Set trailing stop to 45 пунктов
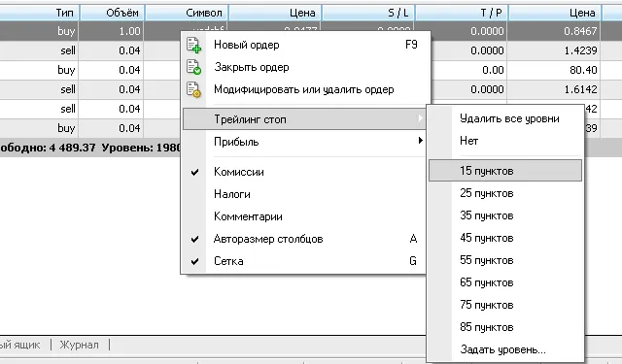622x364 pixels. pyautogui.click(x=505, y=238)
